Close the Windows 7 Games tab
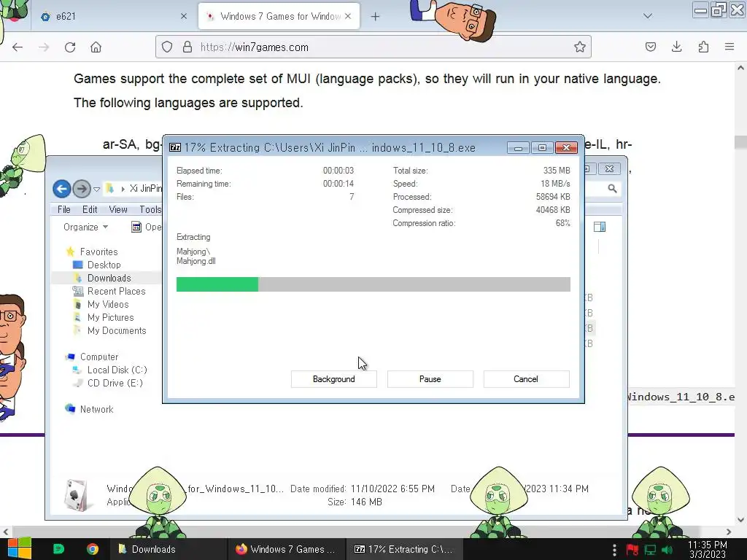 click(348, 16)
